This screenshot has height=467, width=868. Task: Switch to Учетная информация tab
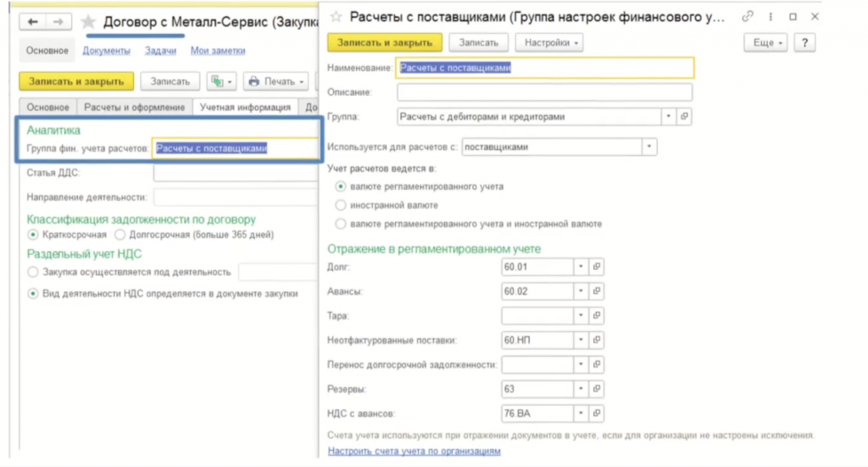245,108
